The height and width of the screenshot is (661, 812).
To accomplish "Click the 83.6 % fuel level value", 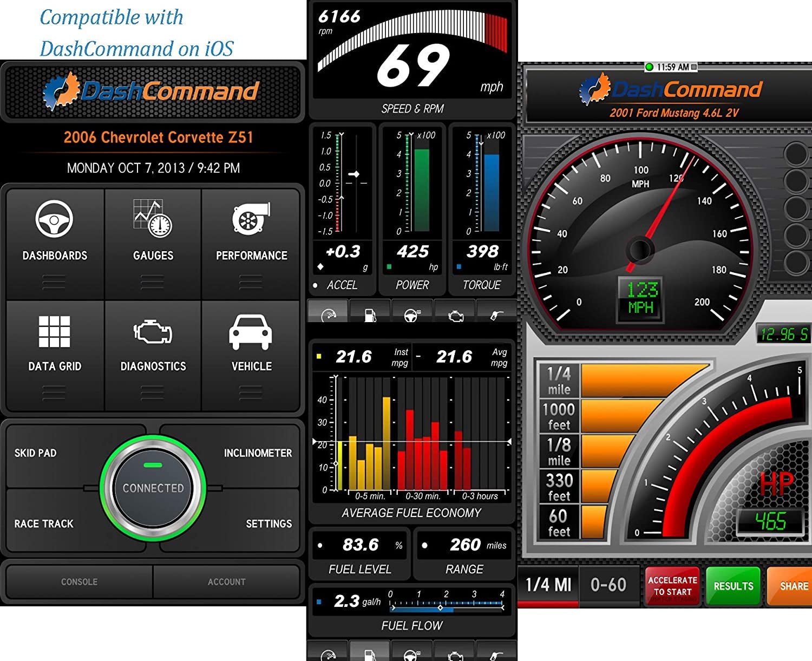I will point(361,545).
